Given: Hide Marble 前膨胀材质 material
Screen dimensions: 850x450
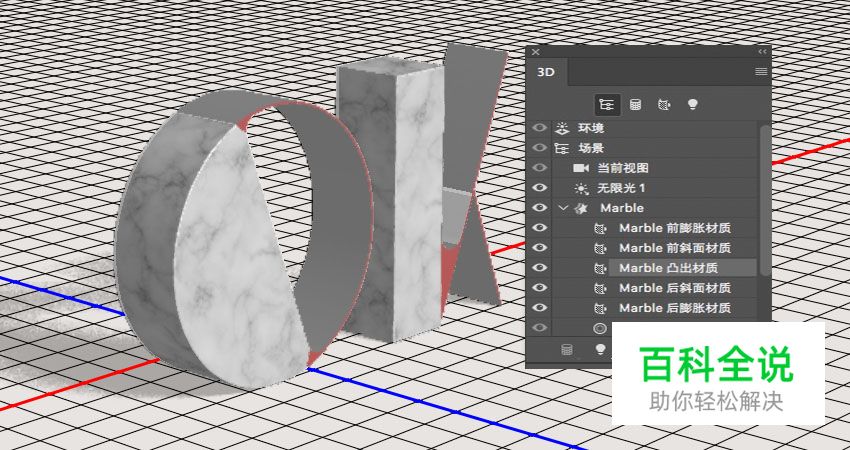Looking at the screenshot, I should (x=539, y=228).
